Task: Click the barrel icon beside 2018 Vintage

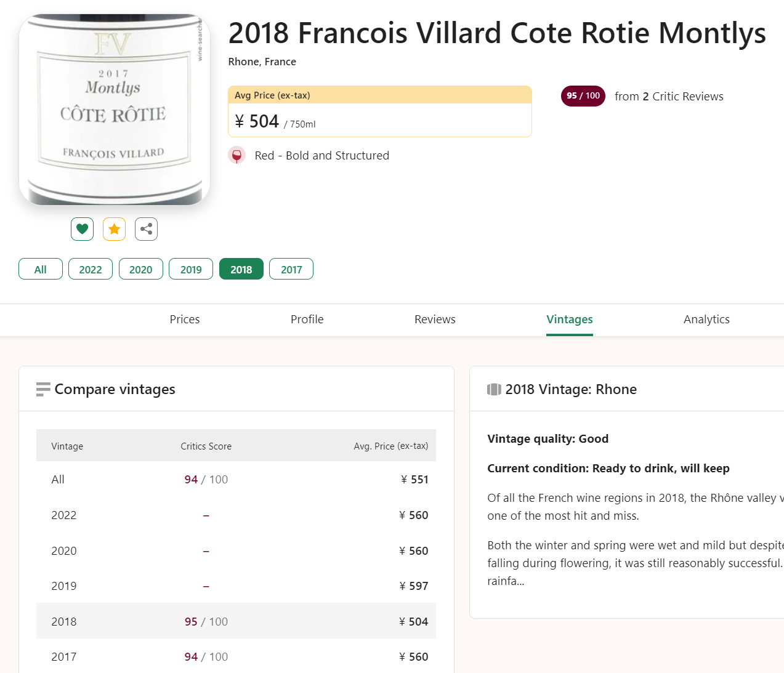Action: tap(494, 389)
